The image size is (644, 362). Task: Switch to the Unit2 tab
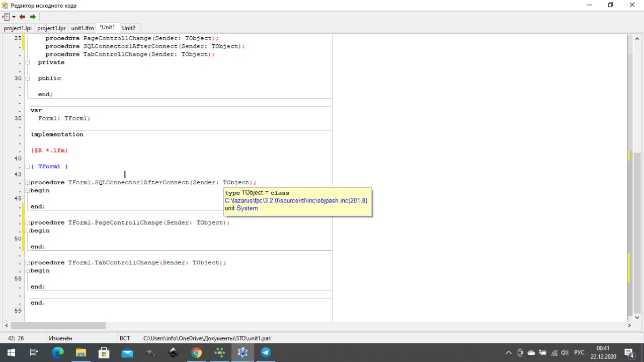pos(129,28)
